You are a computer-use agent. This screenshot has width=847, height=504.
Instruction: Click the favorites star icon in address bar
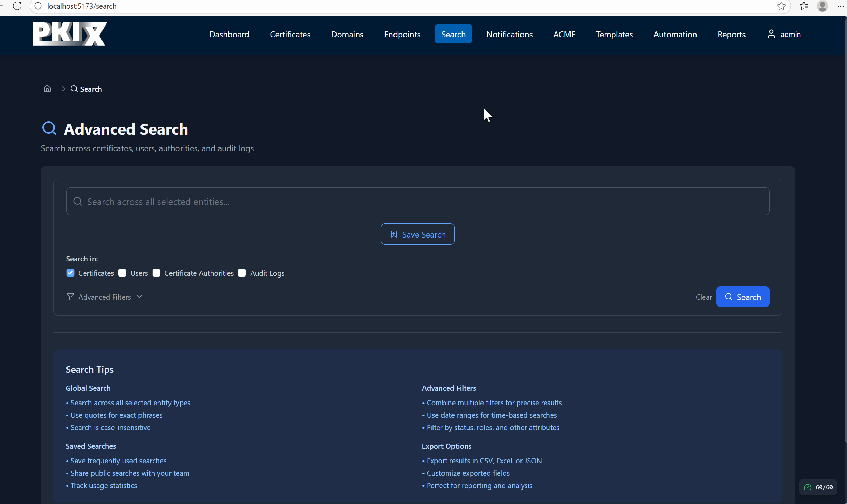click(x=781, y=6)
